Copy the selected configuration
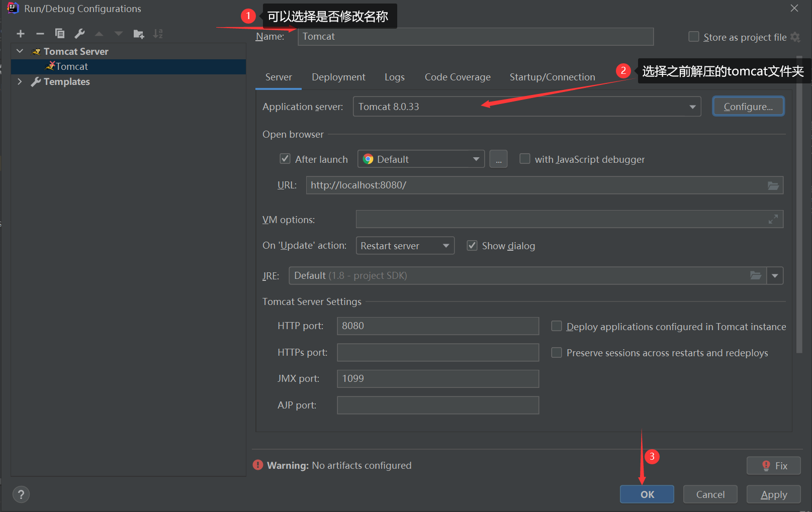The image size is (812, 512). 60,34
